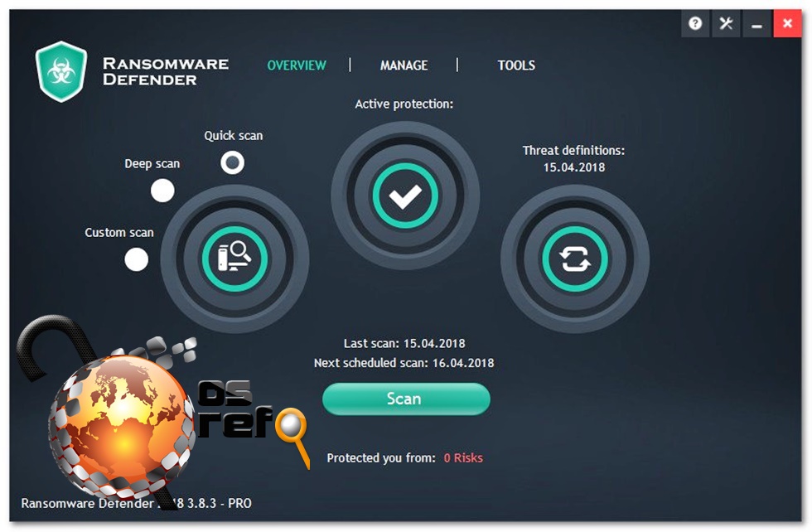The height and width of the screenshot is (532, 812).
Task: Click the threat definitions refresh icon
Action: click(575, 259)
